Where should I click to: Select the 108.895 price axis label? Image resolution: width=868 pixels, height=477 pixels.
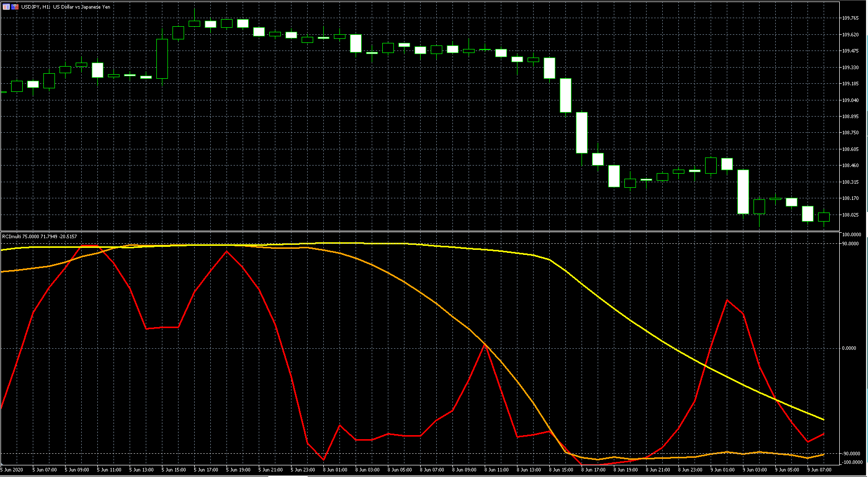850,117
